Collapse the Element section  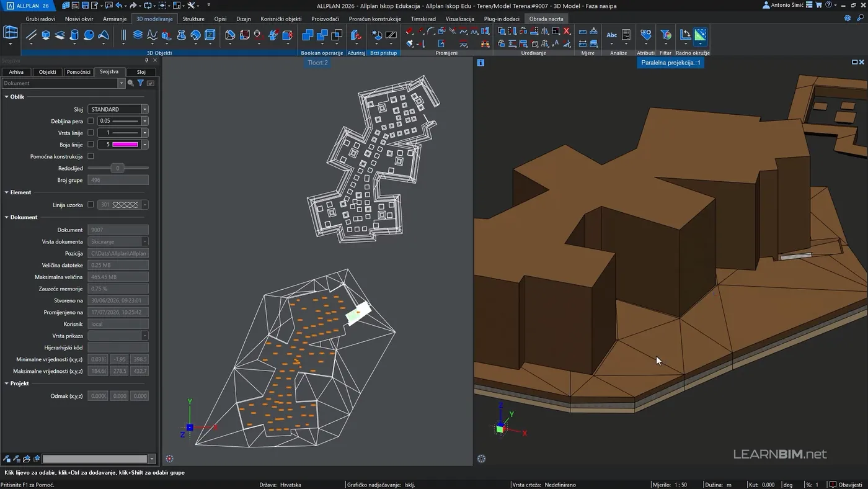click(x=6, y=192)
